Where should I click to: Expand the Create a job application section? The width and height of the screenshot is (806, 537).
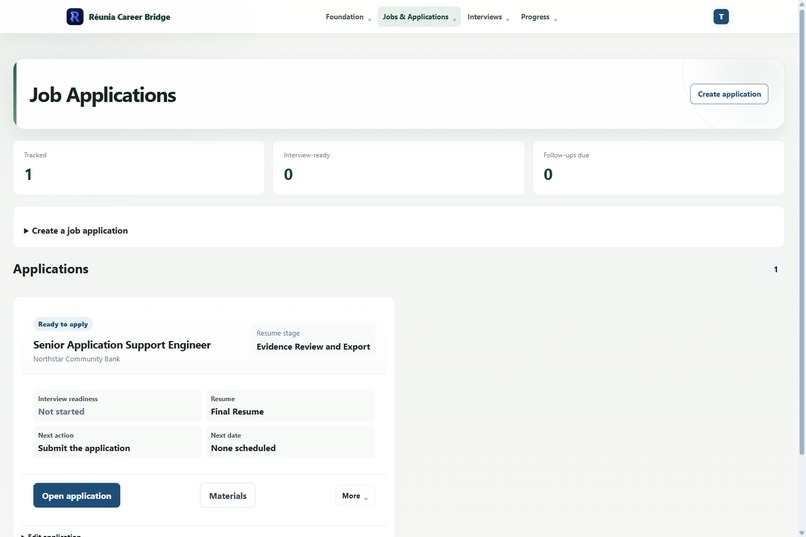[76, 231]
